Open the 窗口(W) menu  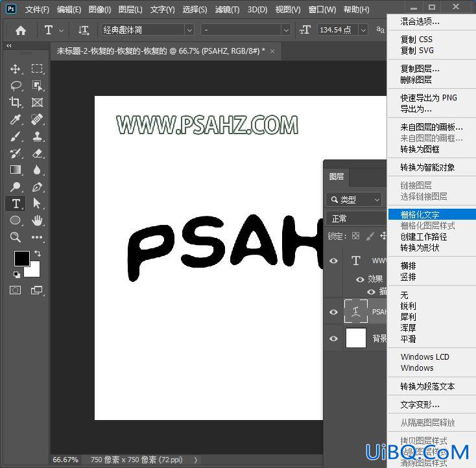322,10
